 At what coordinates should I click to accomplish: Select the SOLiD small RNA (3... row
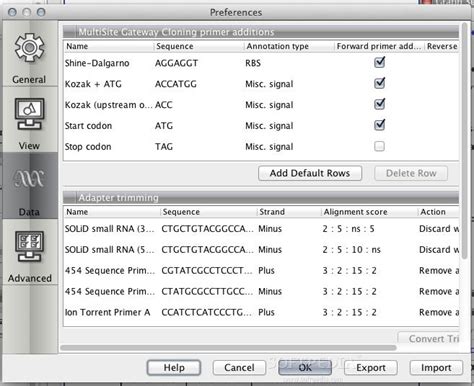(x=261, y=229)
